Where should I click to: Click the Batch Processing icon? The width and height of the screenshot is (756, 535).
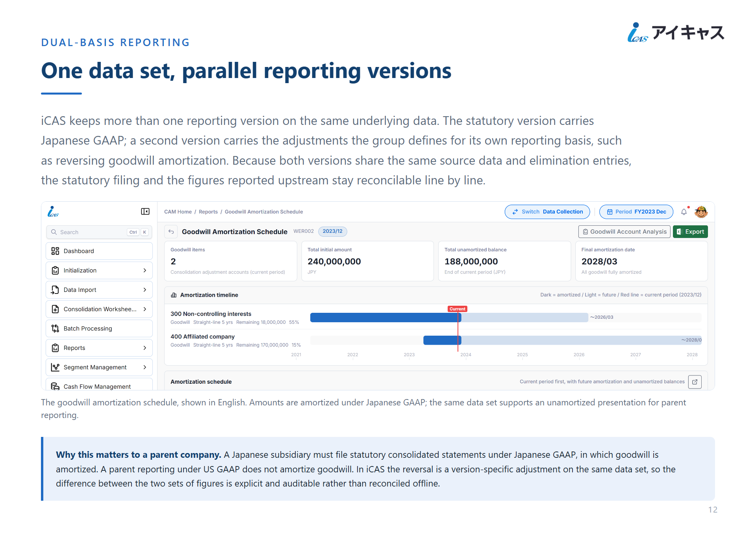(55, 328)
